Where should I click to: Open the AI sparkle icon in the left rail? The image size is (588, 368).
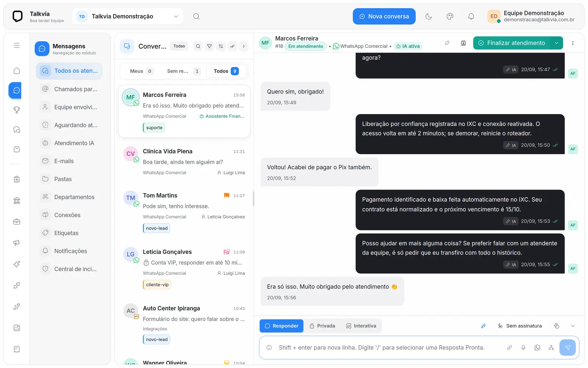click(x=17, y=264)
